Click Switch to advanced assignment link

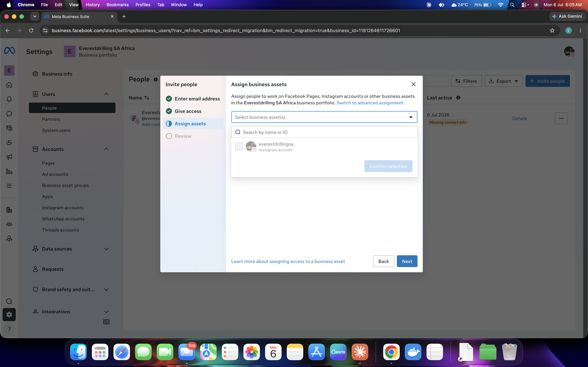[370, 103]
